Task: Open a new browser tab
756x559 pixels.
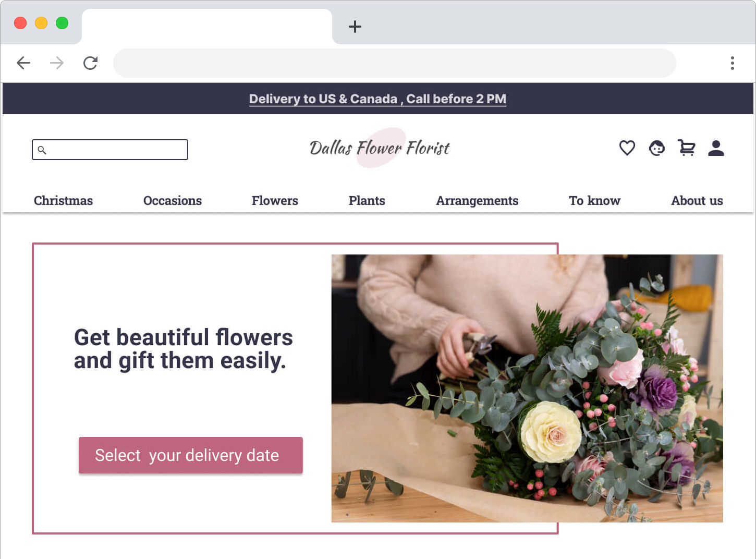Action: 355,27
